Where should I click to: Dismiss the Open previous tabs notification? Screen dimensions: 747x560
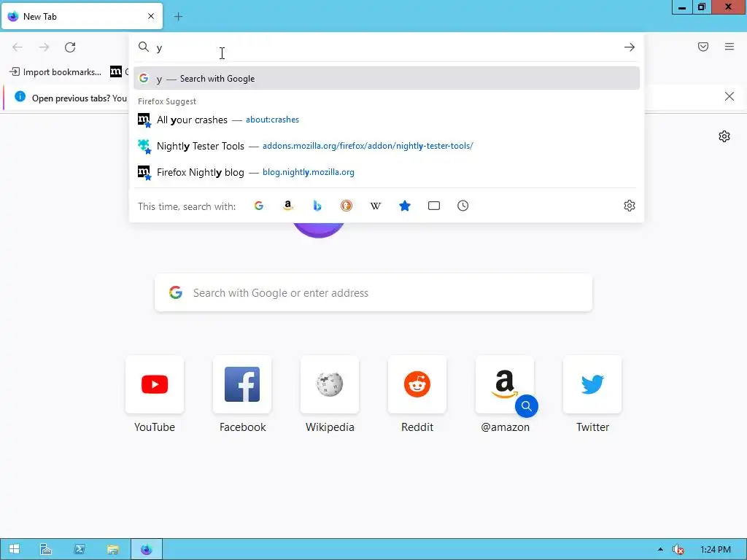point(729,97)
